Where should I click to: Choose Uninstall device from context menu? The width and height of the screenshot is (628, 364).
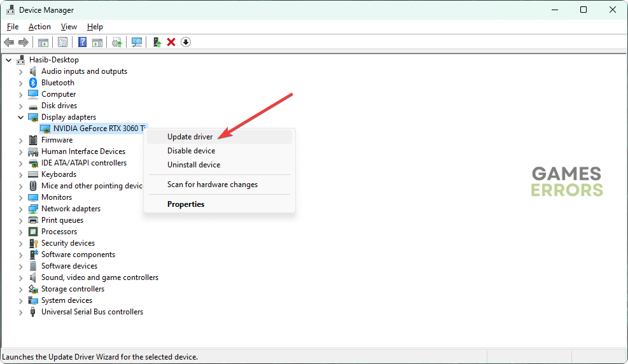pos(193,165)
